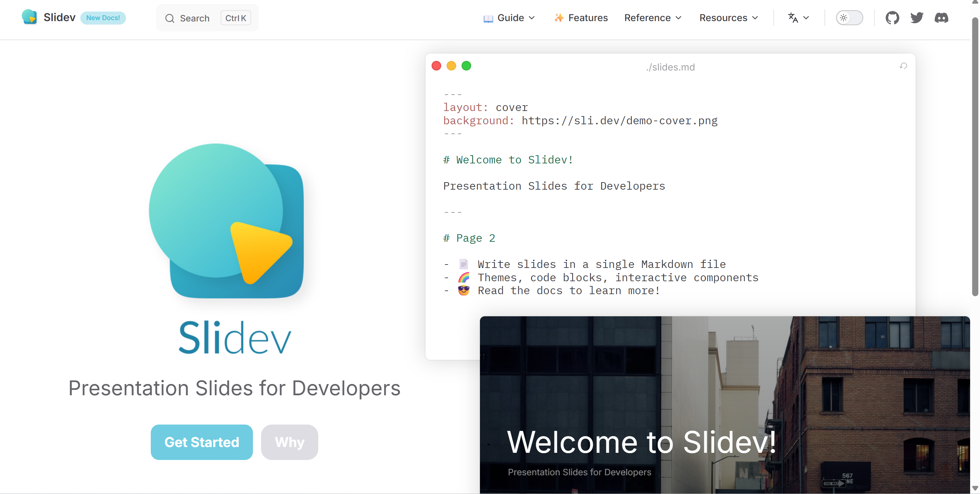This screenshot has height=494, width=980.
Task: Click the Slidev site title text
Action: pos(59,17)
